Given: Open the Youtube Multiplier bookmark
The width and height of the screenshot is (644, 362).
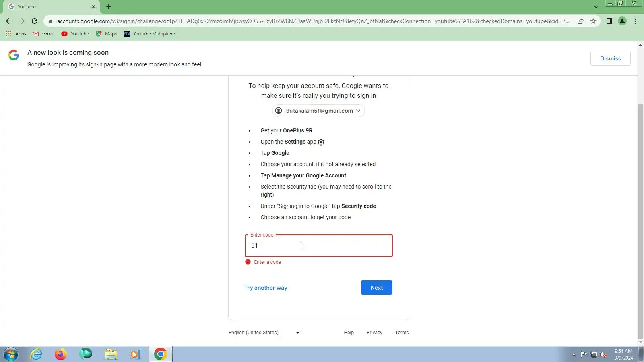Looking at the screenshot, I should pyautogui.click(x=151, y=34).
